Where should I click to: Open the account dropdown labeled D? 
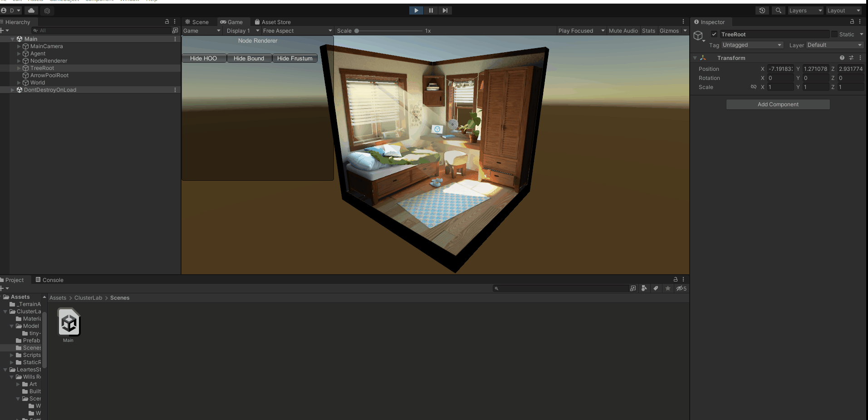tap(11, 10)
